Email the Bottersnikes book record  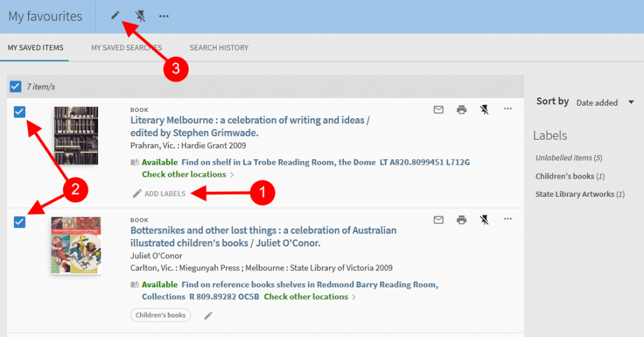tap(438, 219)
